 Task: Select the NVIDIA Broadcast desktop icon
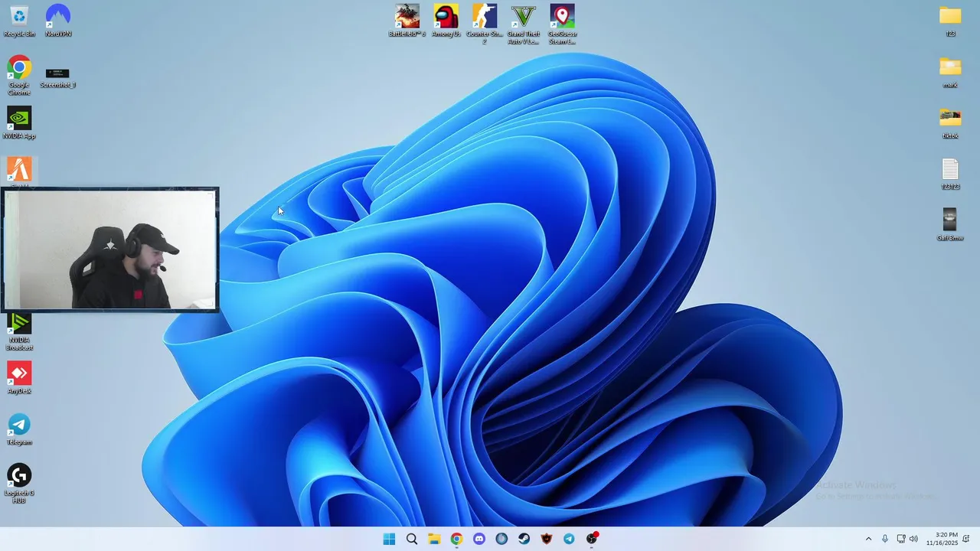click(x=19, y=333)
